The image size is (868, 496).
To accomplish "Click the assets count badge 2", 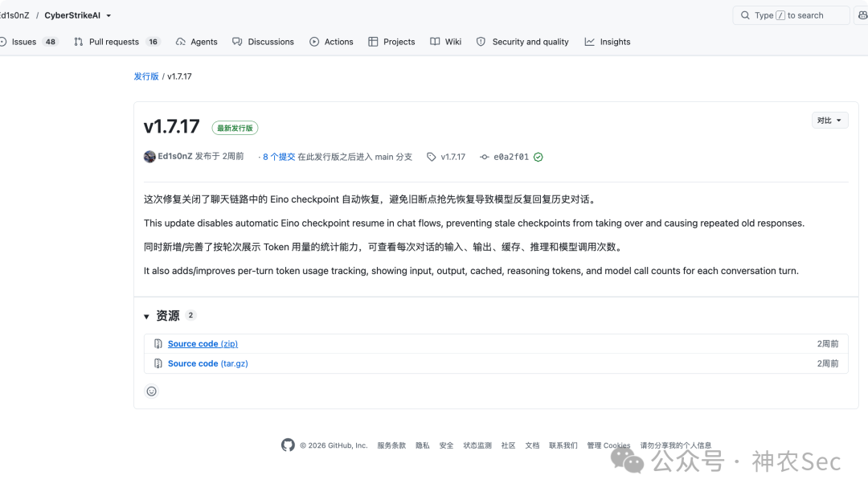I will [190, 315].
